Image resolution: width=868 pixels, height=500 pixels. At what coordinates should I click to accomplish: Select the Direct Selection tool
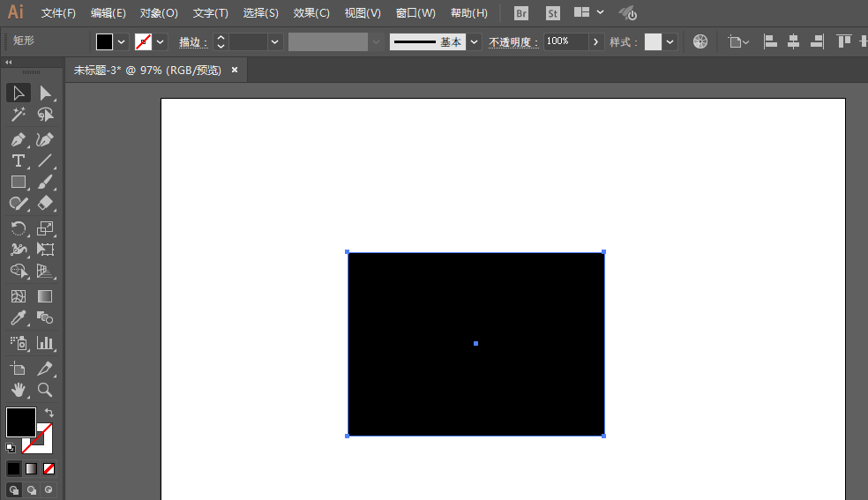click(45, 93)
